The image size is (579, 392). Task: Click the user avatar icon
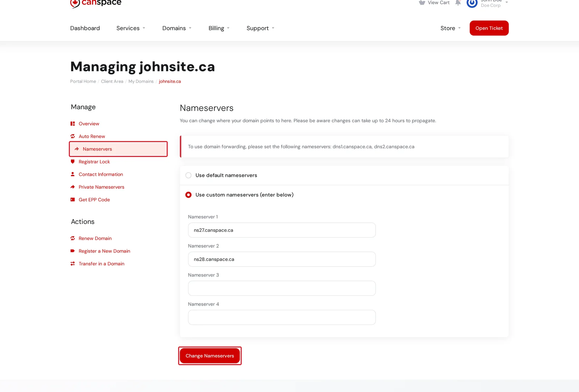point(472,3)
